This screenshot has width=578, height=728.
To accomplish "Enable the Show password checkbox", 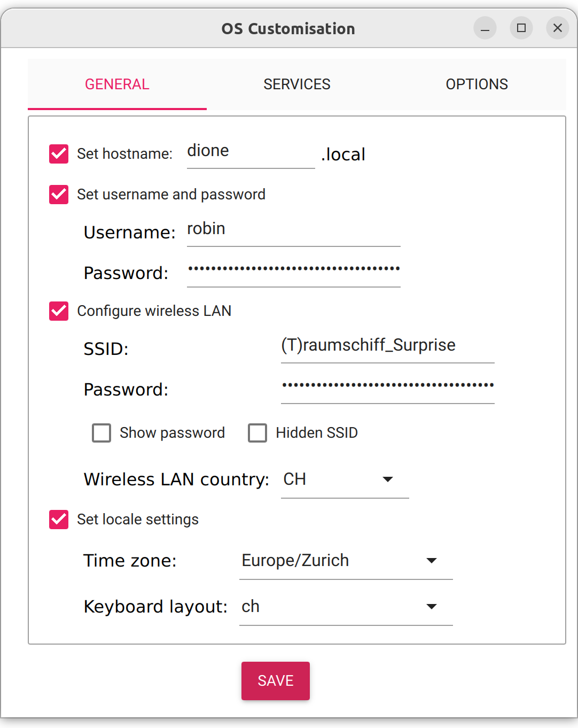I will tap(101, 433).
